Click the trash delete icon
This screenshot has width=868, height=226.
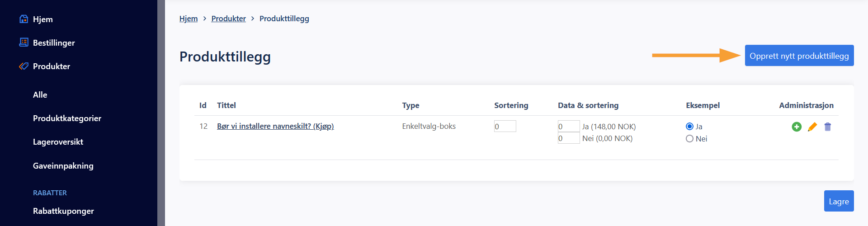click(x=828, y=127)
